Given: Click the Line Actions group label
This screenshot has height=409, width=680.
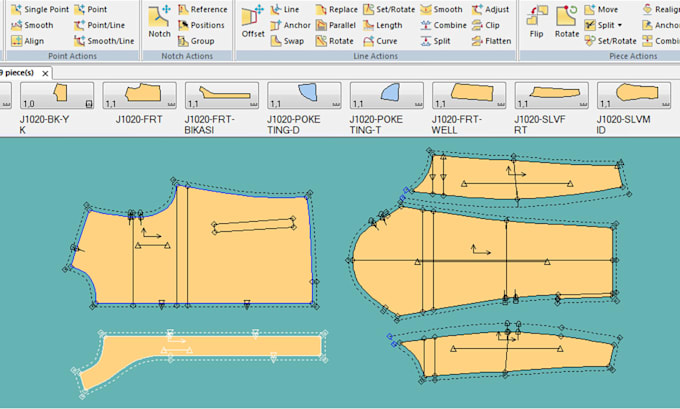Looking at the screenshot, I should [376, 56].
